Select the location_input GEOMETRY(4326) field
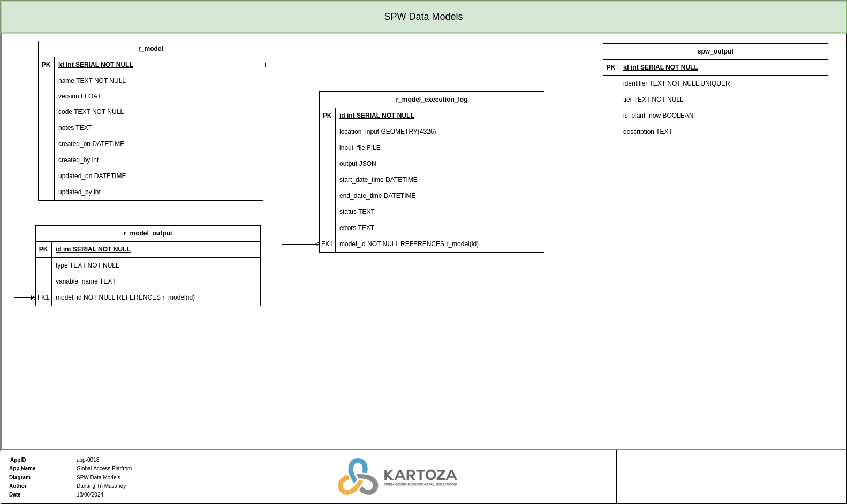Screen dimensions: 847x504 coord(440,132)
